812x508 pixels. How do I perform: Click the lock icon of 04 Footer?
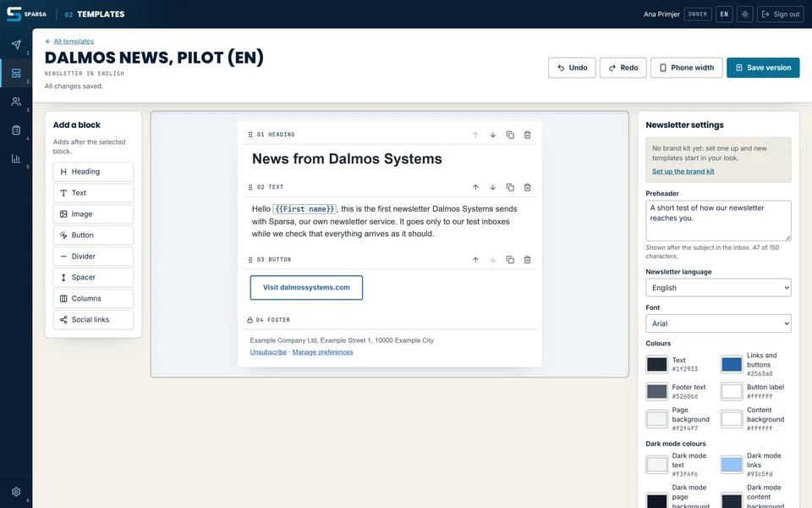[250, 320]
